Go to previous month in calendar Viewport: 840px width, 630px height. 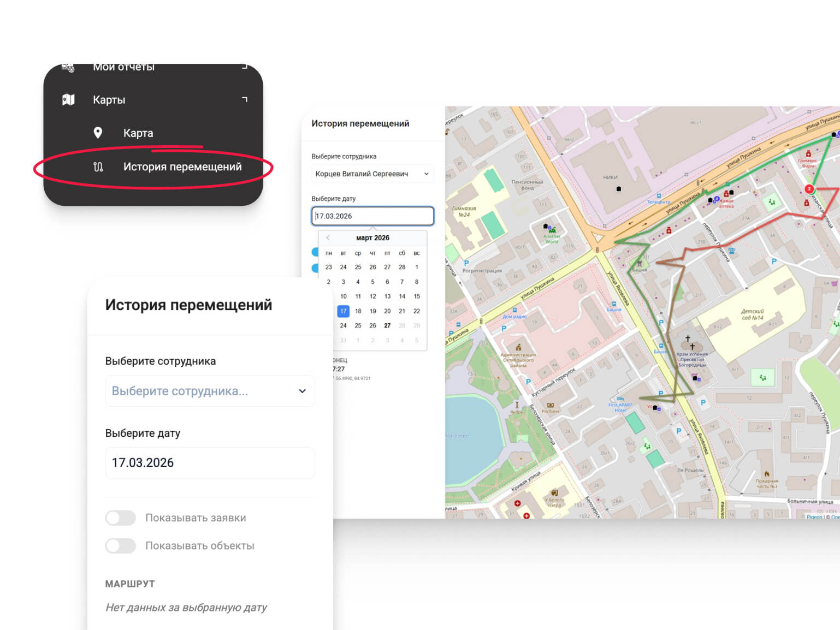(328, 237)
